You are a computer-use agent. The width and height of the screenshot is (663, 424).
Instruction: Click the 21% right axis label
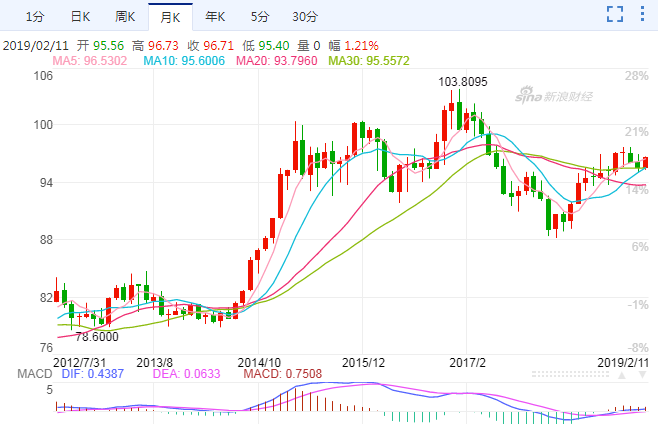(x=637, y=132)
